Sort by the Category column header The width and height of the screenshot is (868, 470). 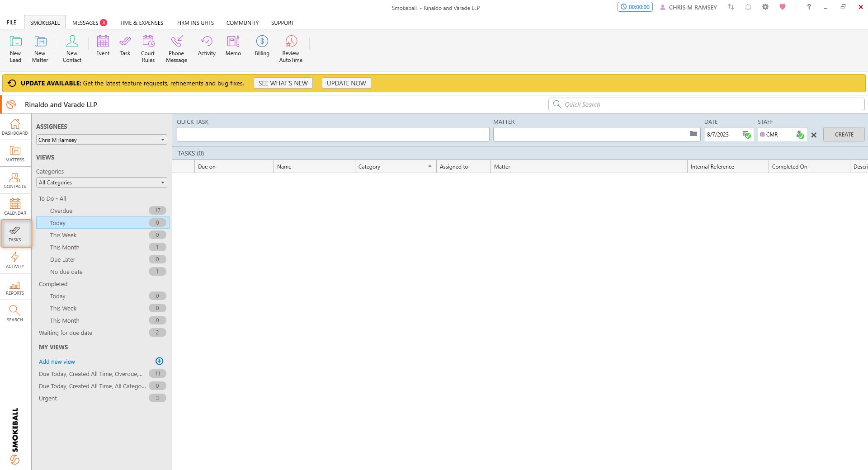(x=396, y=166)
